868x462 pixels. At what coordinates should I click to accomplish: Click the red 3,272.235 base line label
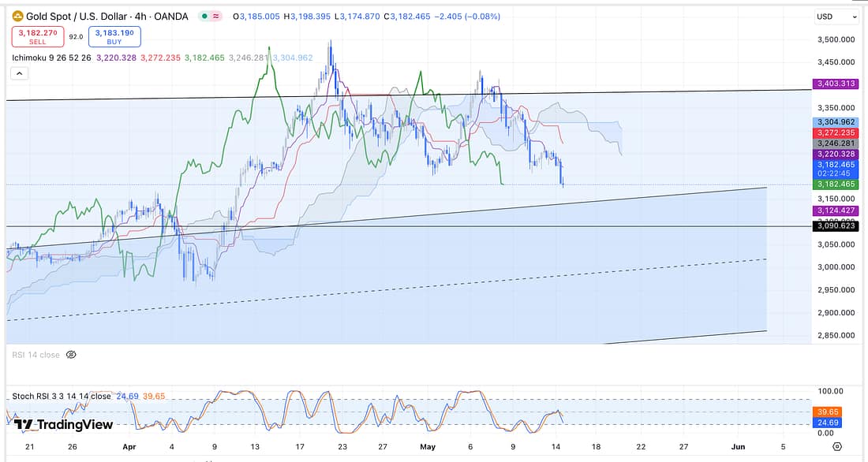835,133
